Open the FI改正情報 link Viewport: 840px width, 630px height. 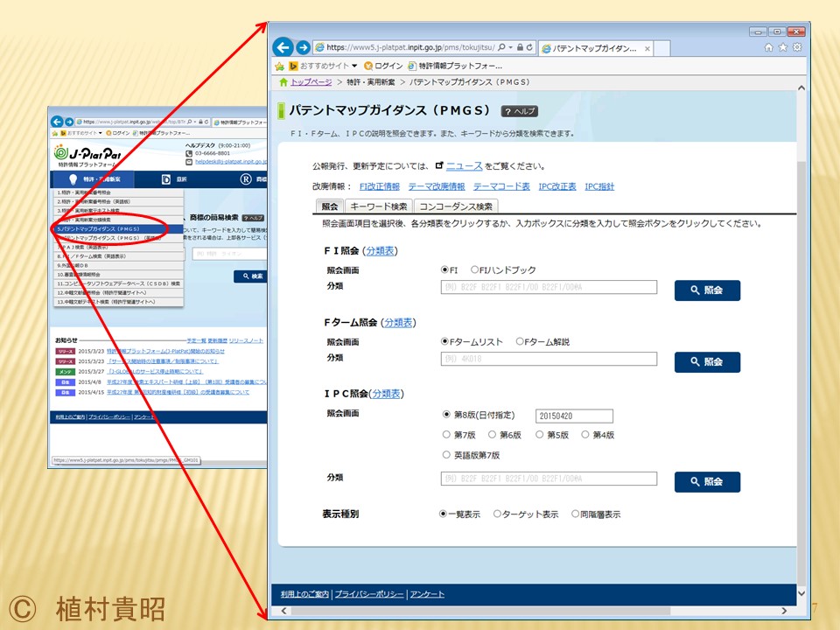point(380,186)
